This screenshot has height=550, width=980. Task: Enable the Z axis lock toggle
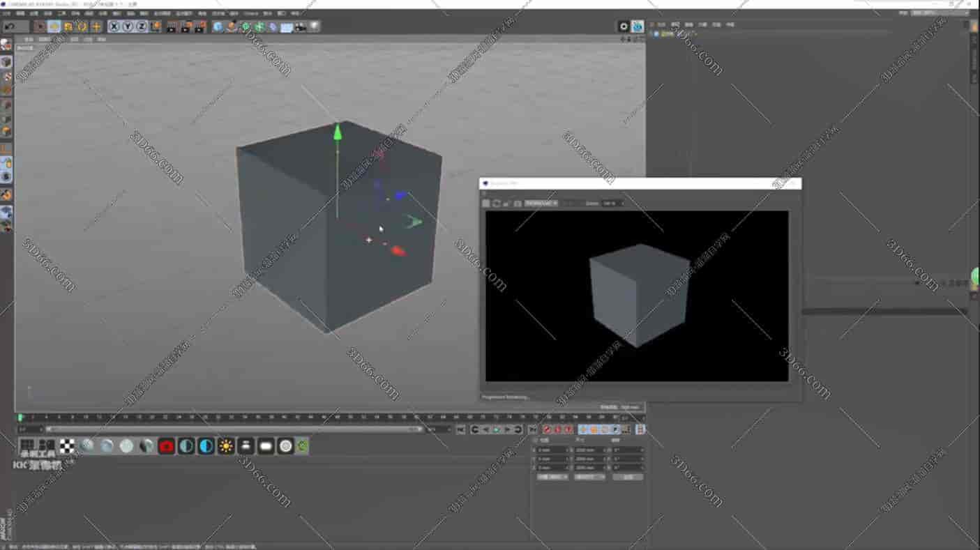tap(141, 26)
